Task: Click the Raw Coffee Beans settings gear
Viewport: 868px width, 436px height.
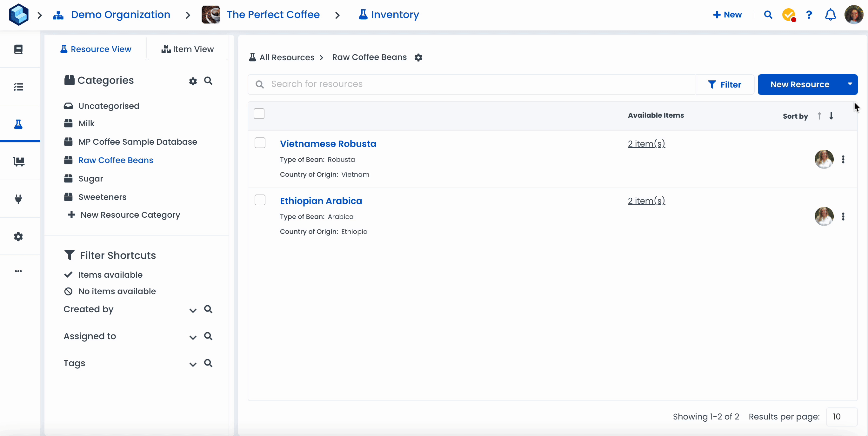Action: 418,57
